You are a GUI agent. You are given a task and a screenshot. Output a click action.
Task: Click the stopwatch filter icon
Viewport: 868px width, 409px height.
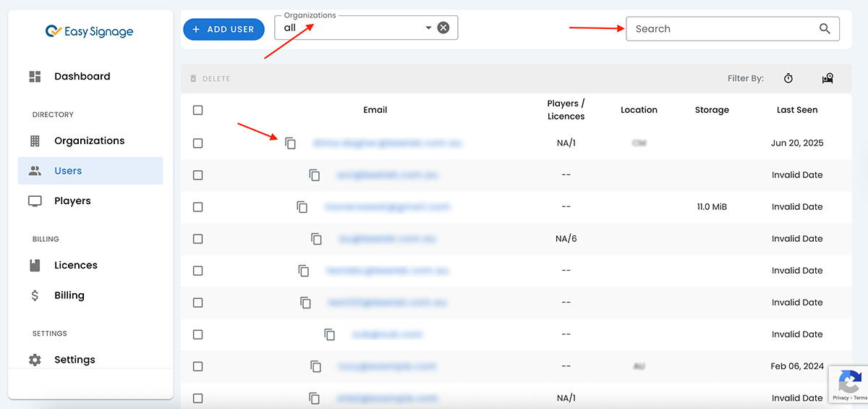click(788, 78)
